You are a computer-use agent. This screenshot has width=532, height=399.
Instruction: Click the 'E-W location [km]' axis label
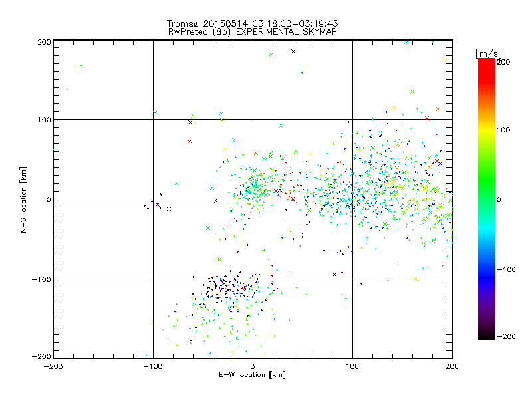point(252,375)
